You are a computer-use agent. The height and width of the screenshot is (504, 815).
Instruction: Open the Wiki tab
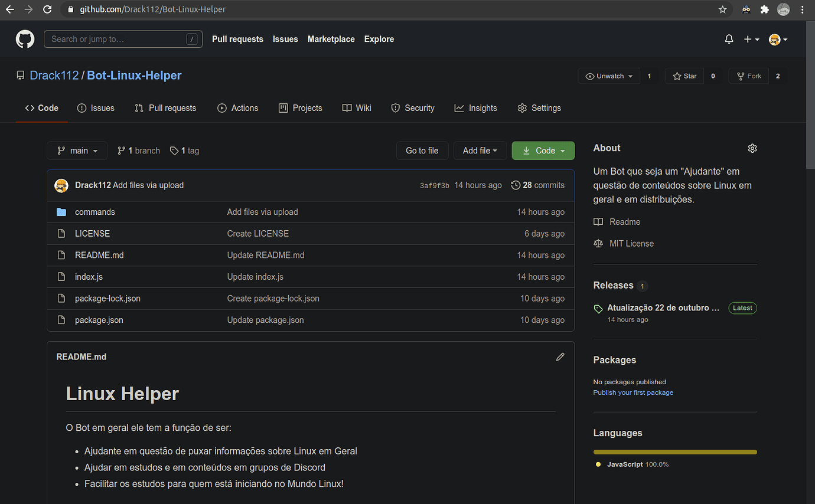pyautogui.click(x=357, y=108)
